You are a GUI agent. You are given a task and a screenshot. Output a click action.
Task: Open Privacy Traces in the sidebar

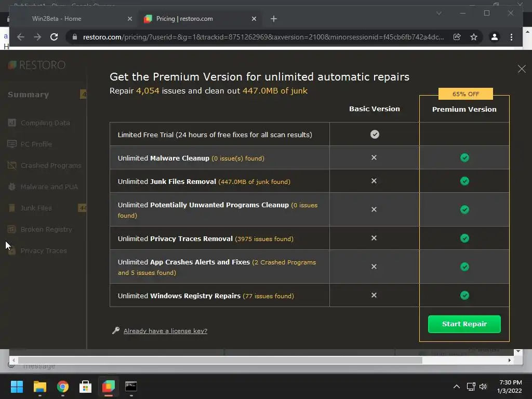tap(44, 251)
